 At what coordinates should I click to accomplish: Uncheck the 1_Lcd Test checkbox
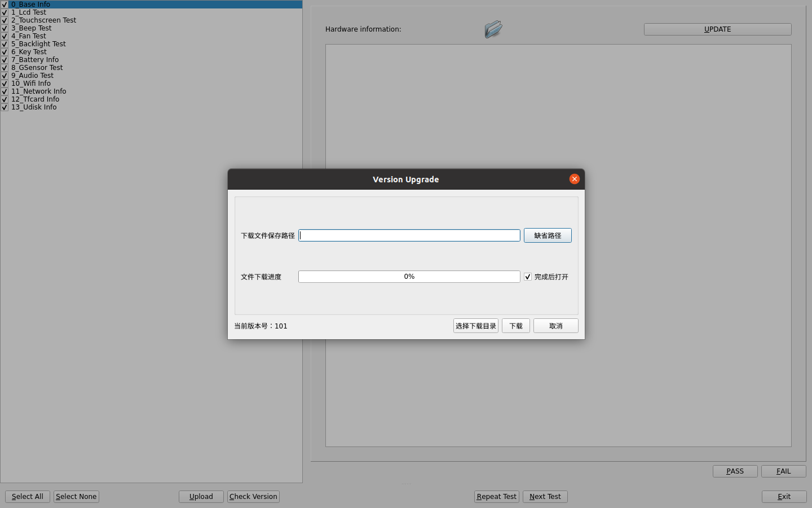click(5, 12)
